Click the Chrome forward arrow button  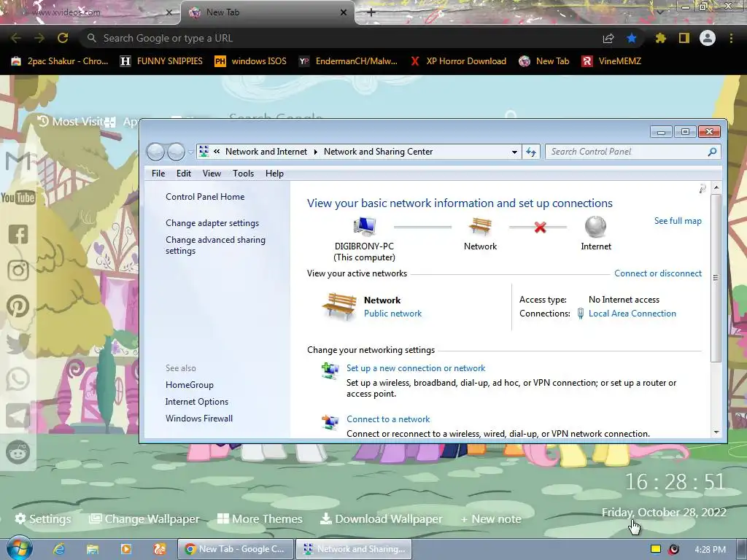[x=39, y=38]
